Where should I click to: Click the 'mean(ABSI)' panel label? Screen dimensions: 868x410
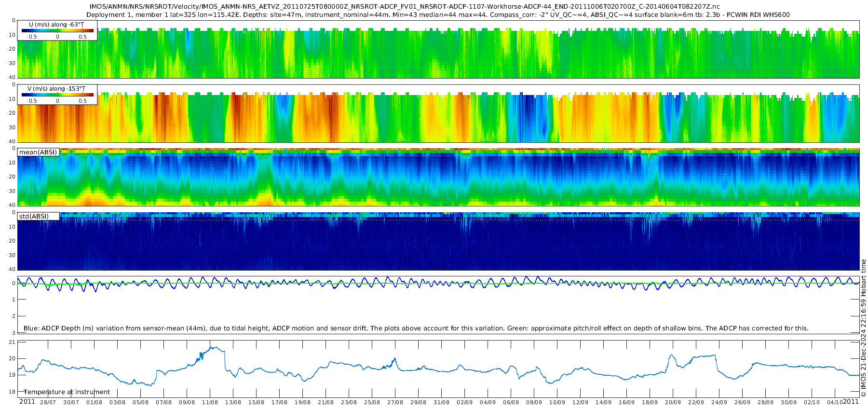click(38, 152)
